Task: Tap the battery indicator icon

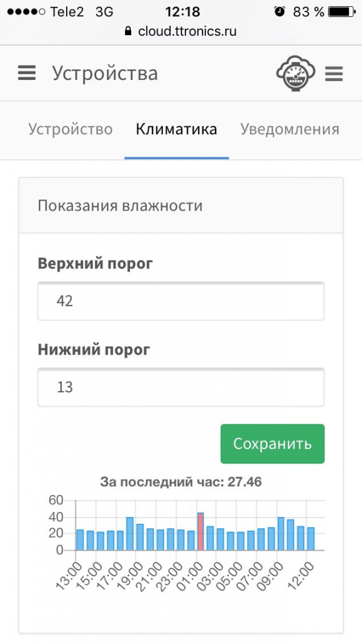Action: coord(342,12)
